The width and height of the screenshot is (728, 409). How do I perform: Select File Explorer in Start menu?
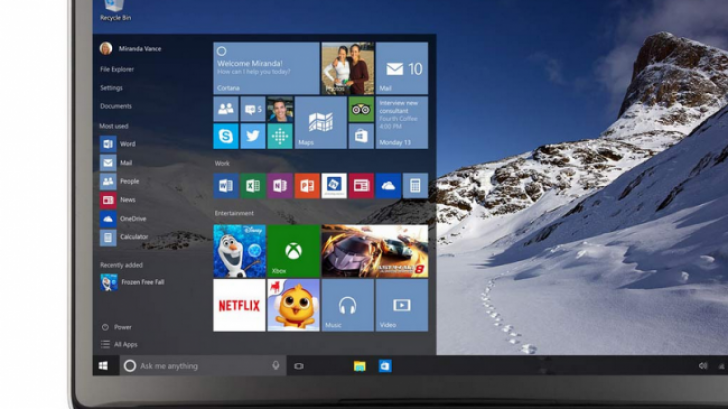tap(117, 69)
